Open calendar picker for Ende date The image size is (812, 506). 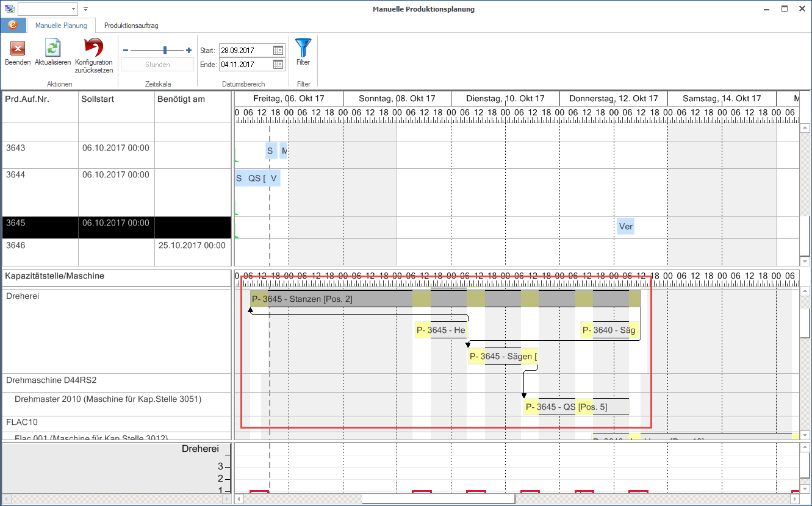click(278, 64)
